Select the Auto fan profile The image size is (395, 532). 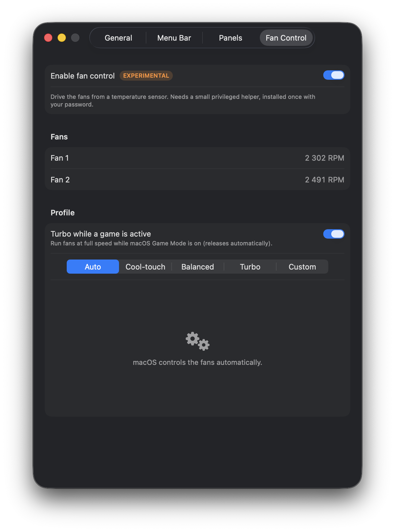coord(93,267)
